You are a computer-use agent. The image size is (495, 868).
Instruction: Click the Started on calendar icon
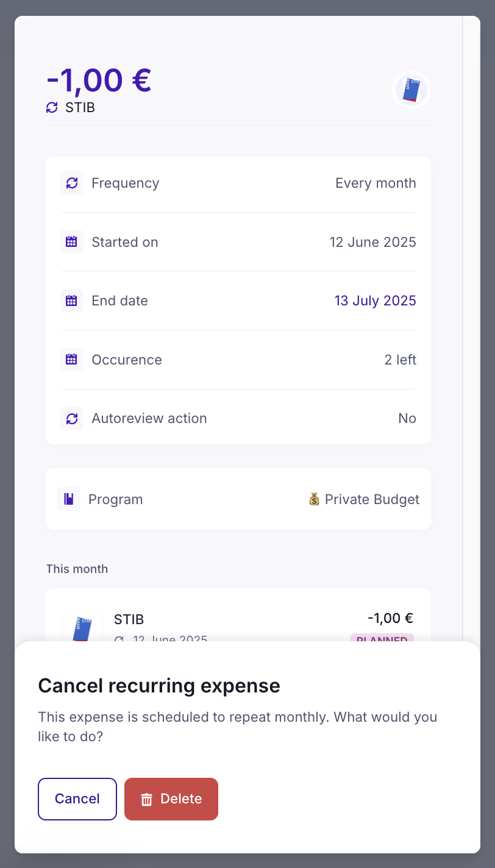click(72, 242)
